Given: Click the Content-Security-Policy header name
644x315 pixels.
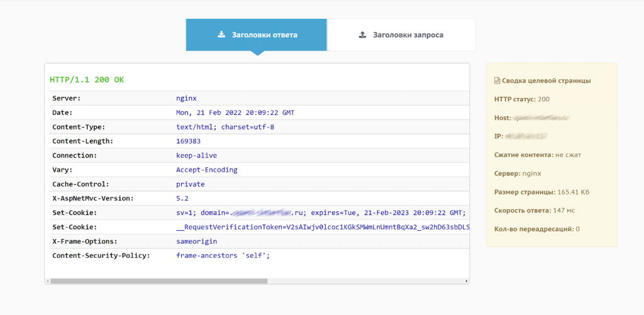Looking at the screenshot, I should click(101, 256).
